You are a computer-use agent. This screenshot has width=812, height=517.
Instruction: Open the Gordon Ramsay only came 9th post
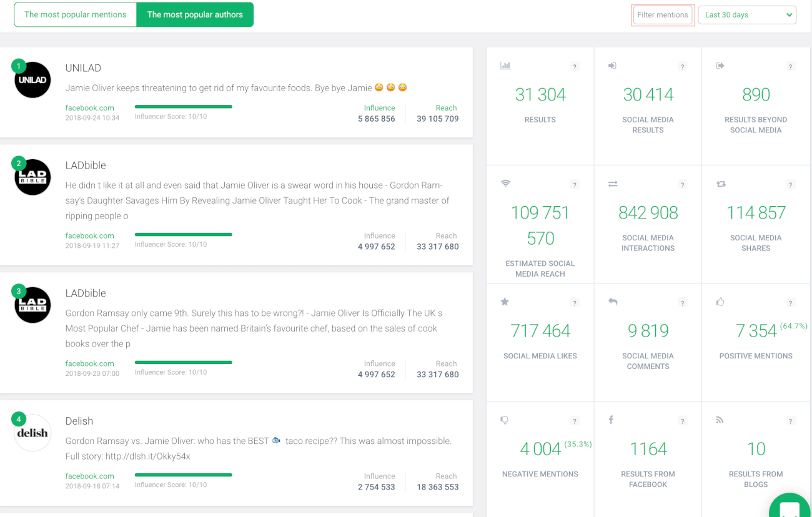[x=254, y=328]
